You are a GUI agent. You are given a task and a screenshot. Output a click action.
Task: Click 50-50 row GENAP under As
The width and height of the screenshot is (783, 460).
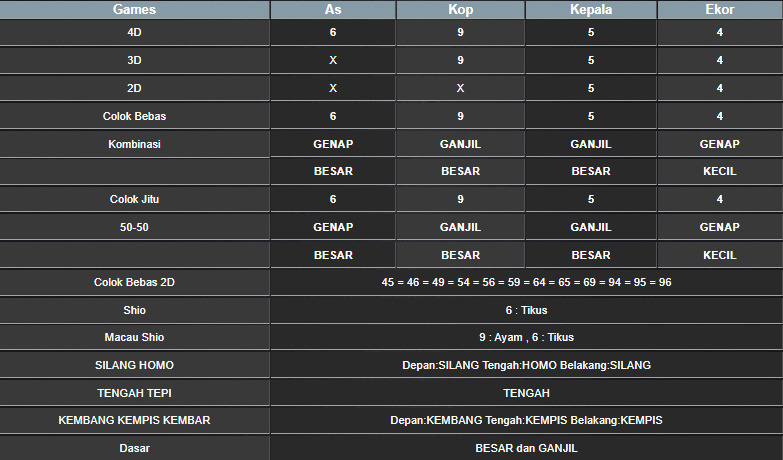point(333,227)
